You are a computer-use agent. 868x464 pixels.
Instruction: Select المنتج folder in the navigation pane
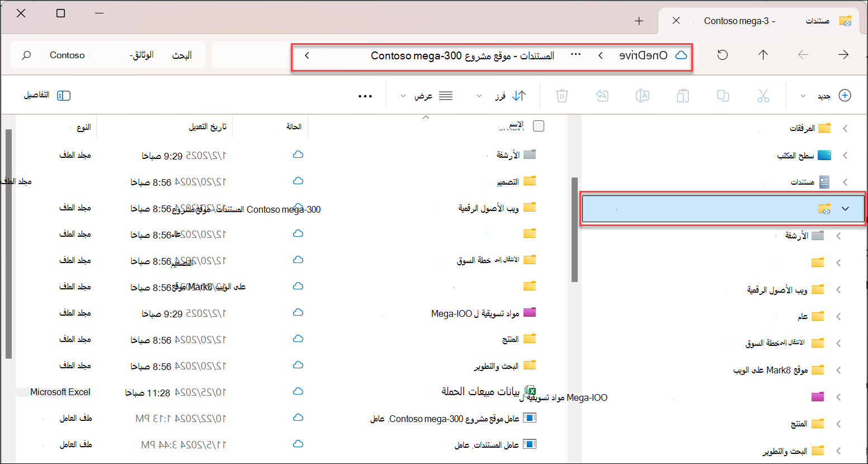(x=808, y=424)
